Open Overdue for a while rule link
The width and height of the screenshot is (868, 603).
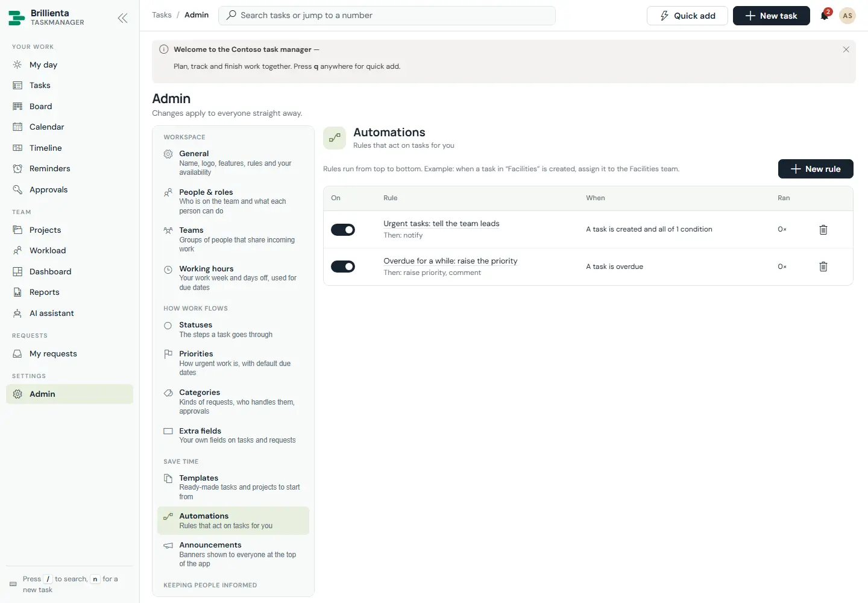point(450,261)
